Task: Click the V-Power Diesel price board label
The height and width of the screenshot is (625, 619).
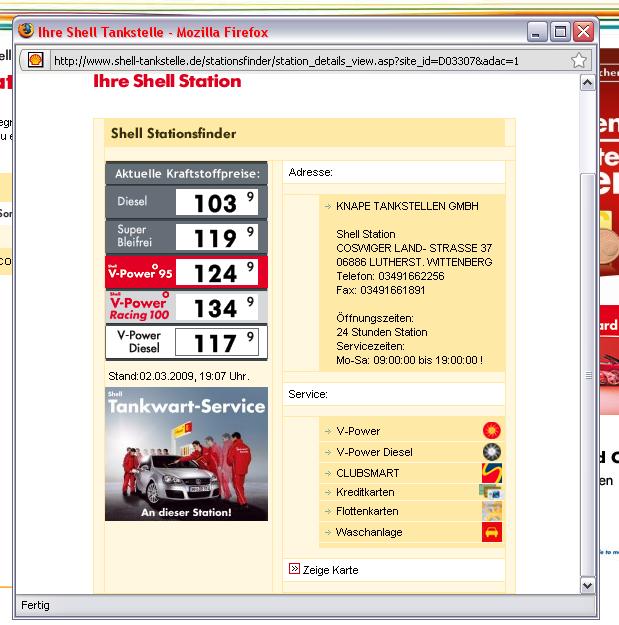Action: 139,342
